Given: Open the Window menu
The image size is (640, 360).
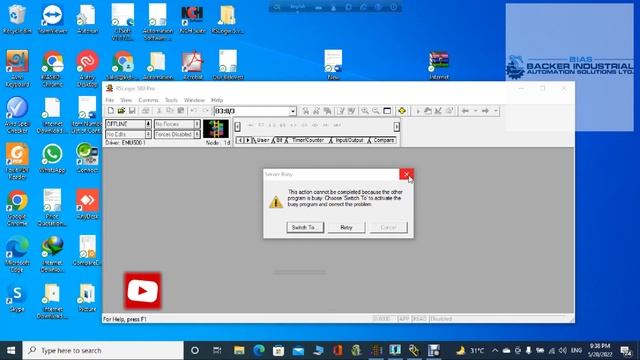Looking at the screenshot, I should (x=194, y=100).
